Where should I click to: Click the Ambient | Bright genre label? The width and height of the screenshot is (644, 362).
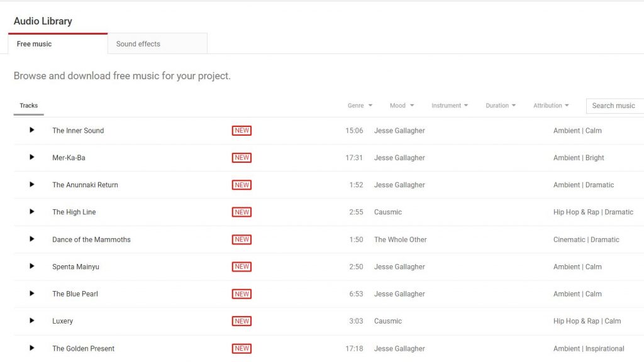point(579,158)
